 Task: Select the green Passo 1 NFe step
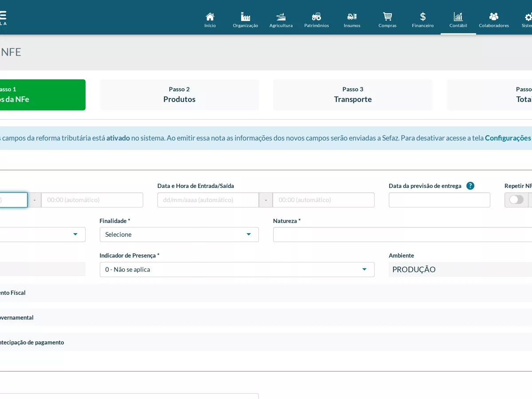[43, 95]
